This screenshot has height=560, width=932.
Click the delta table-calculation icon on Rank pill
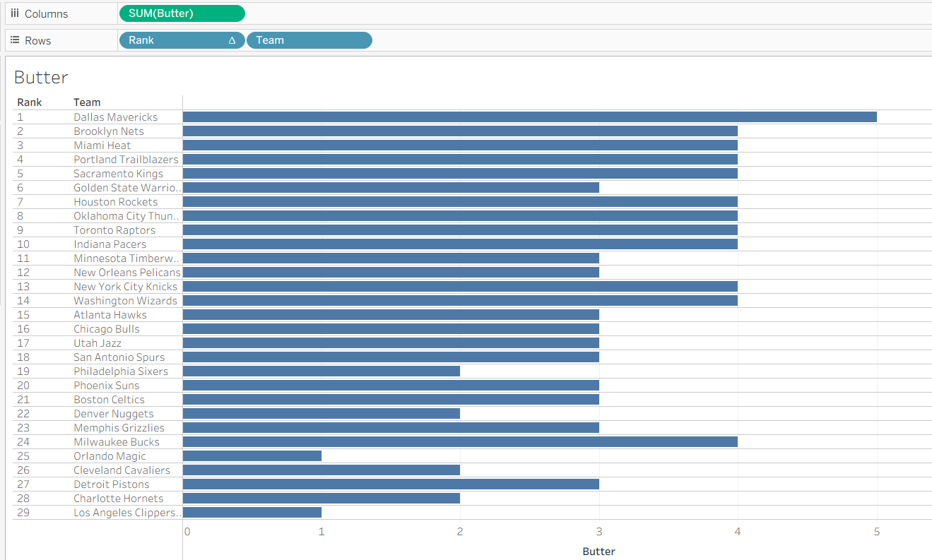click(232, 40)
